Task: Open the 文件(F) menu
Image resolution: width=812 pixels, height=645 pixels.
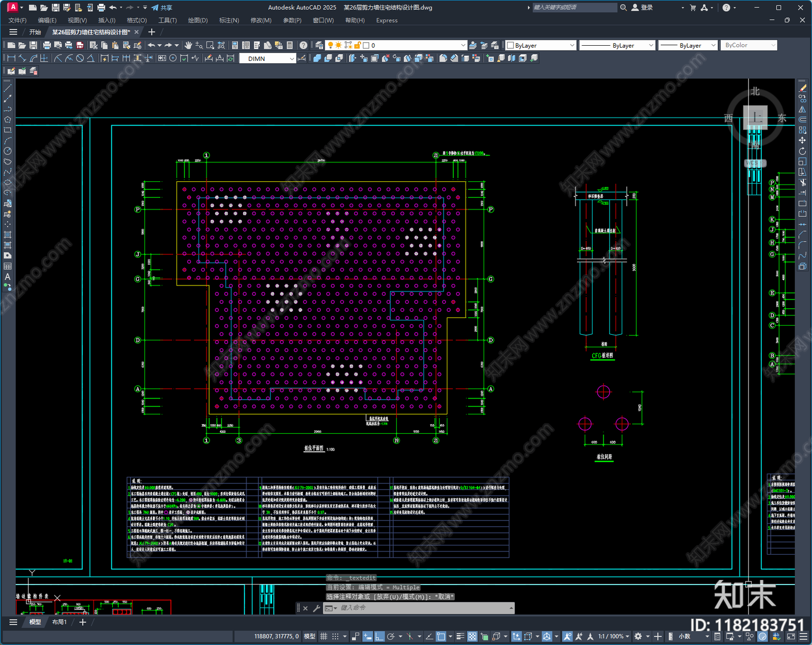Action: coord(17,20)
